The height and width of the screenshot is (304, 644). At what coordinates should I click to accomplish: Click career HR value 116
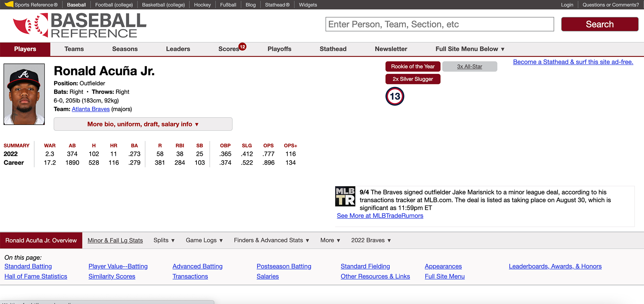(114, 163)
